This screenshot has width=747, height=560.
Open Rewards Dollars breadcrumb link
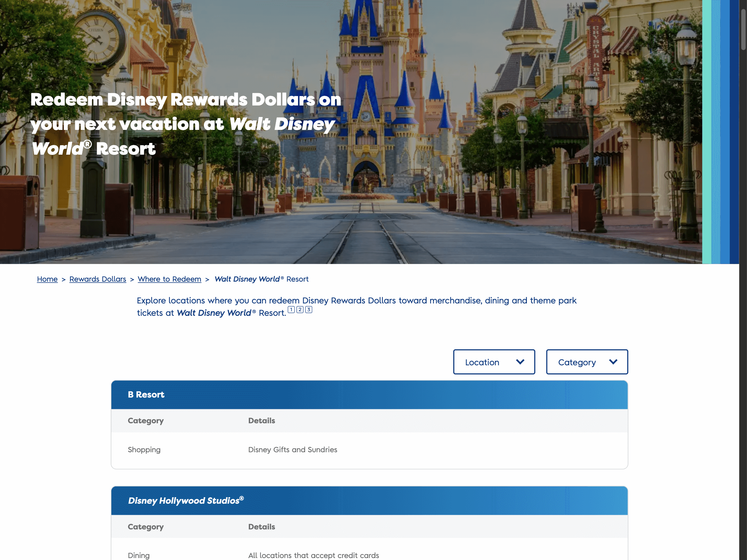(x=98, y=279)
